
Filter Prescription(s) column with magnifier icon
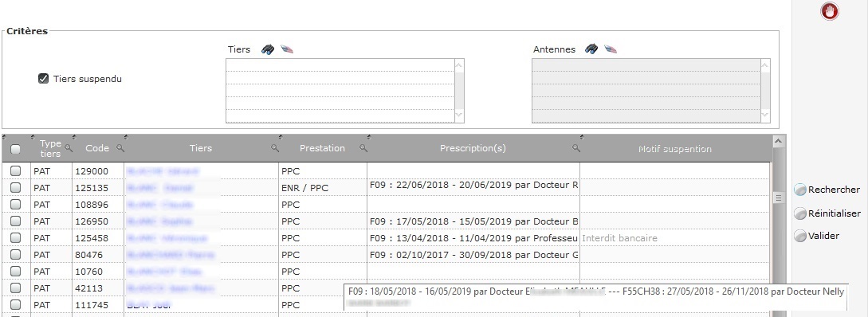(575, 148)
